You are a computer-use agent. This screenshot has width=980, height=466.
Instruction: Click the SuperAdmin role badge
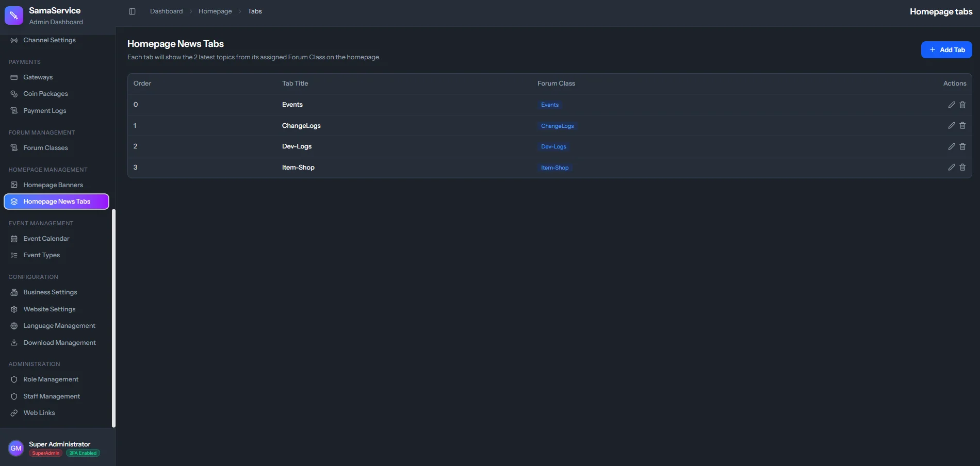[x=46, y=453]
